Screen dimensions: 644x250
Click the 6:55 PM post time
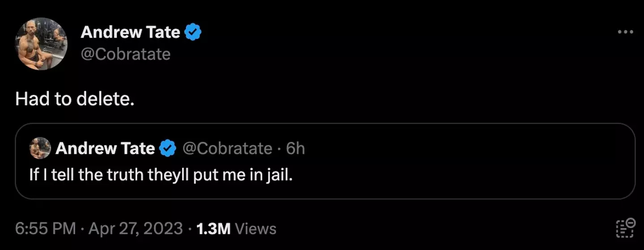pyautogui.click(x=45, y=229)
